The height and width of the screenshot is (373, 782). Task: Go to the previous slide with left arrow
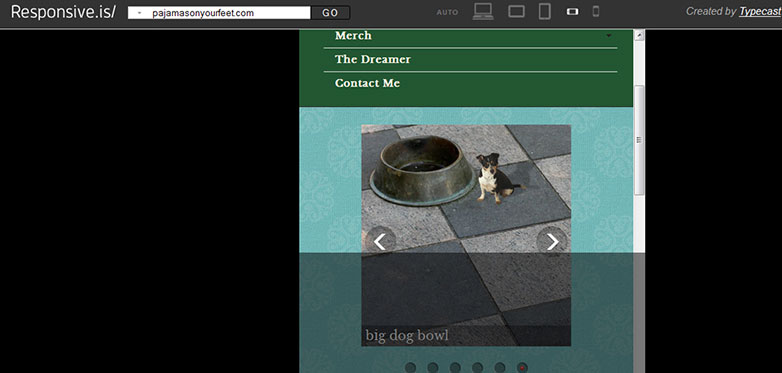coord(381,242)
